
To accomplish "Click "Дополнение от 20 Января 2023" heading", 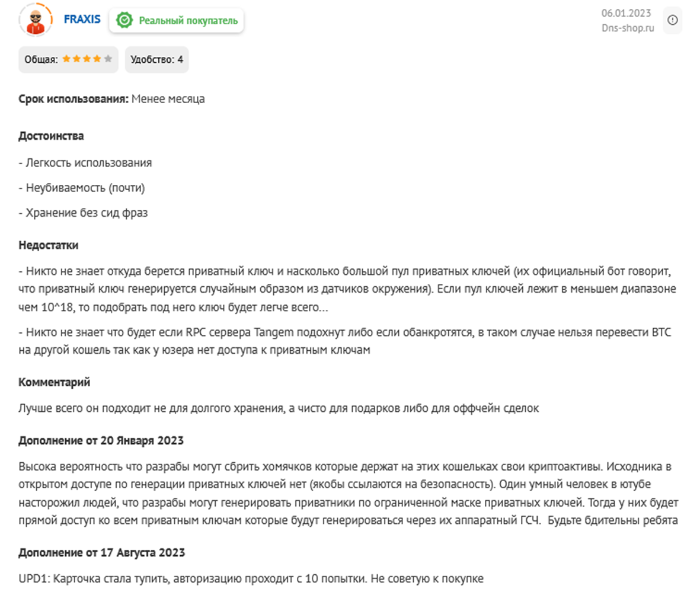I will 101,440.
